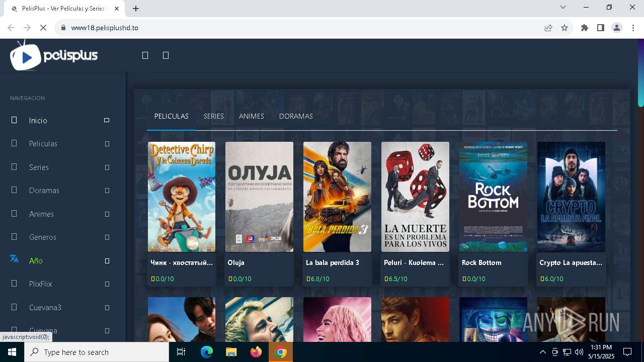Open Inicio in sidebar
The height and width of the screenshot is (362, 644).
[x=38, y=121]
